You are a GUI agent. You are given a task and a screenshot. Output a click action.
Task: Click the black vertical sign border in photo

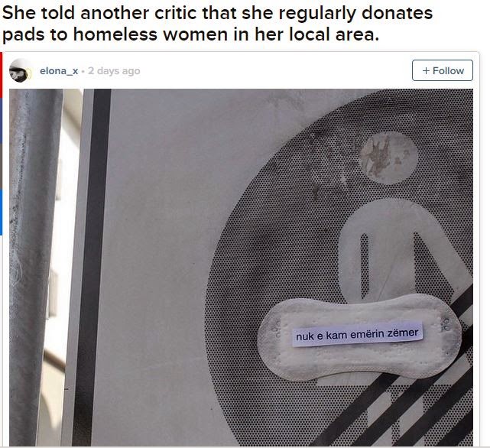[94, 268]
